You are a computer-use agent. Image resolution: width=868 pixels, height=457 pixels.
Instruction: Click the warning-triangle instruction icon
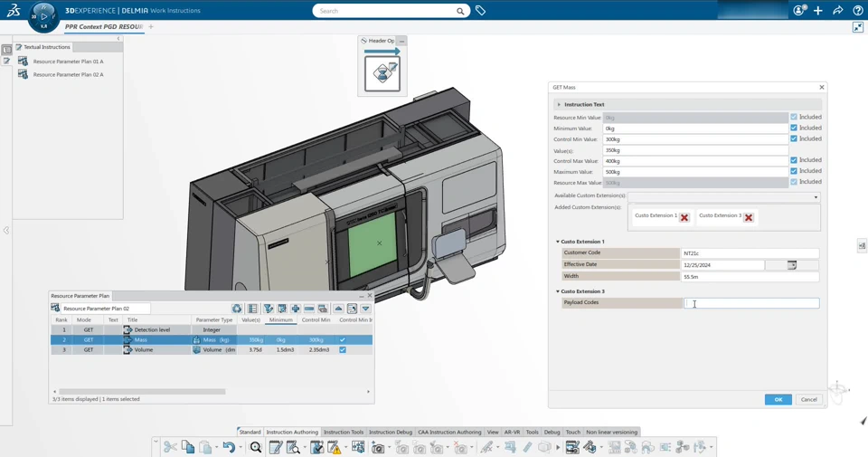(335, 447)
